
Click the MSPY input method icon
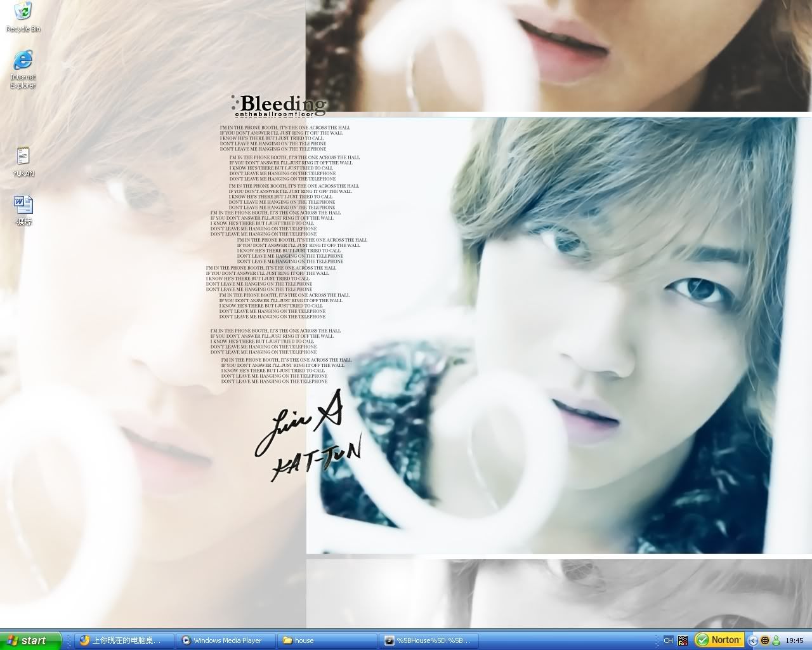(x=683, y=640)
